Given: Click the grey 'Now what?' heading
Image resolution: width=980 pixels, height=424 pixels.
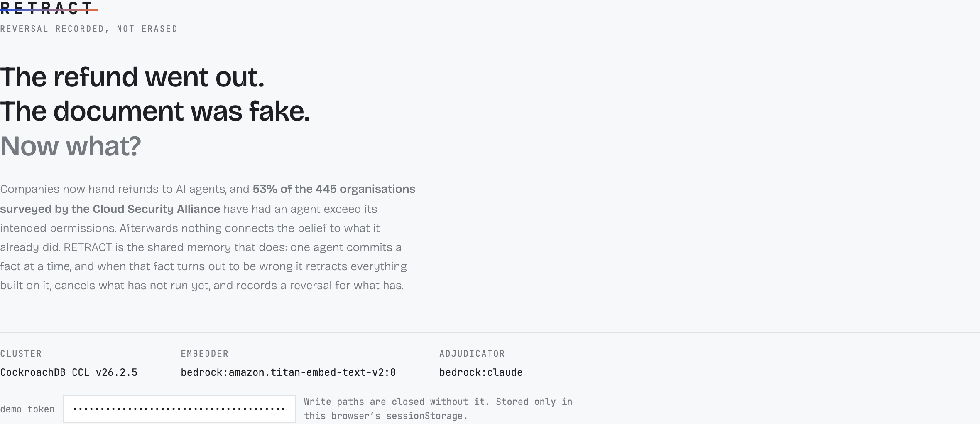Looking at the screenshot, I should pos(71,146).
